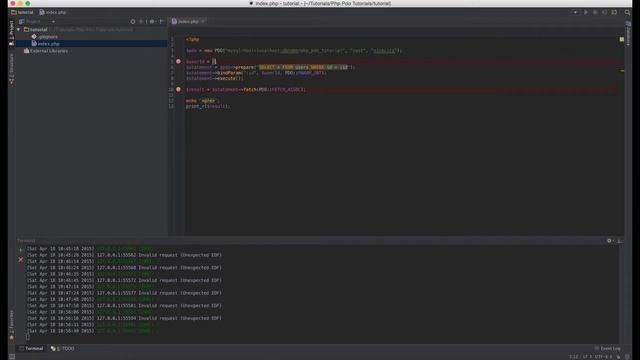This screenshot has width=640, height=360.
Task: Open the Project panel settings gear
Action: (152, 21)
